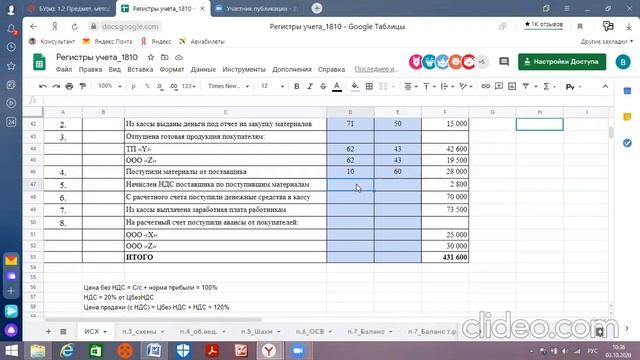Redo action using the toolbar arrow

coord(56,86)
